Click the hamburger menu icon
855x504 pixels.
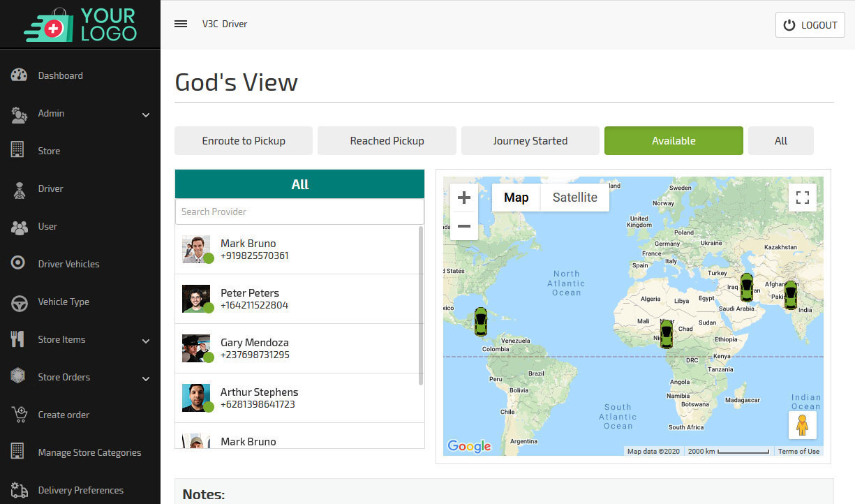point(181,24)
